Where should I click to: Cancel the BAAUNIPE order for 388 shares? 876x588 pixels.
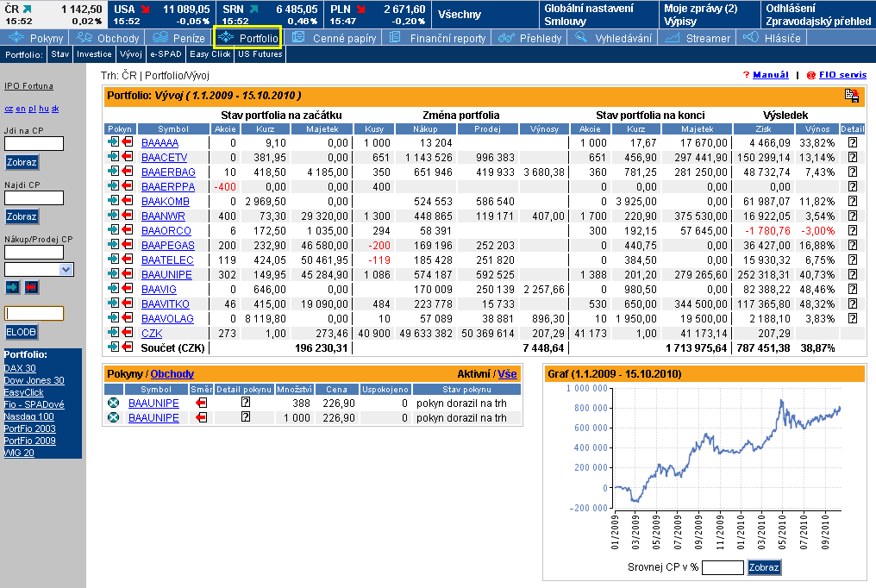[x=114, y=403]
